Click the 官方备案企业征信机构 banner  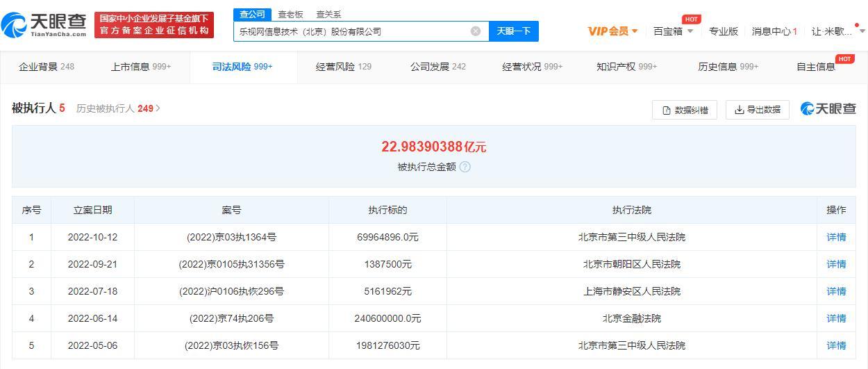click(x=154, y=25)
